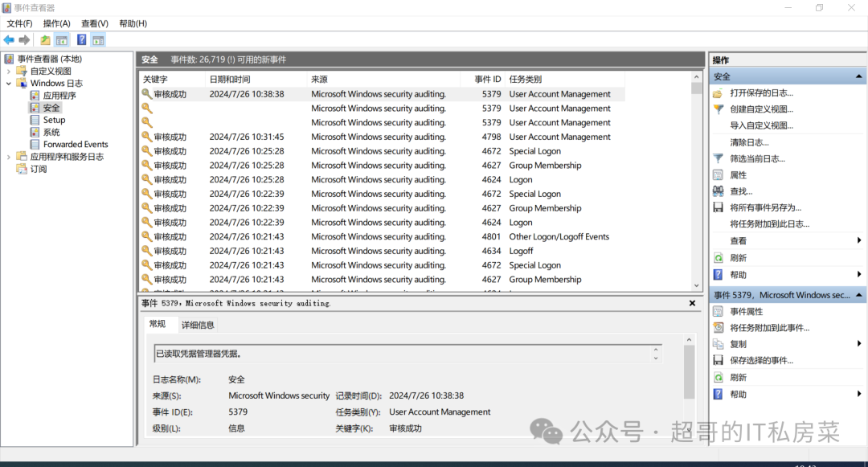The height and width of the screenshot is (467, 868).
Task: Open the 查看(V) menu
Action: (x=95, y=23)
